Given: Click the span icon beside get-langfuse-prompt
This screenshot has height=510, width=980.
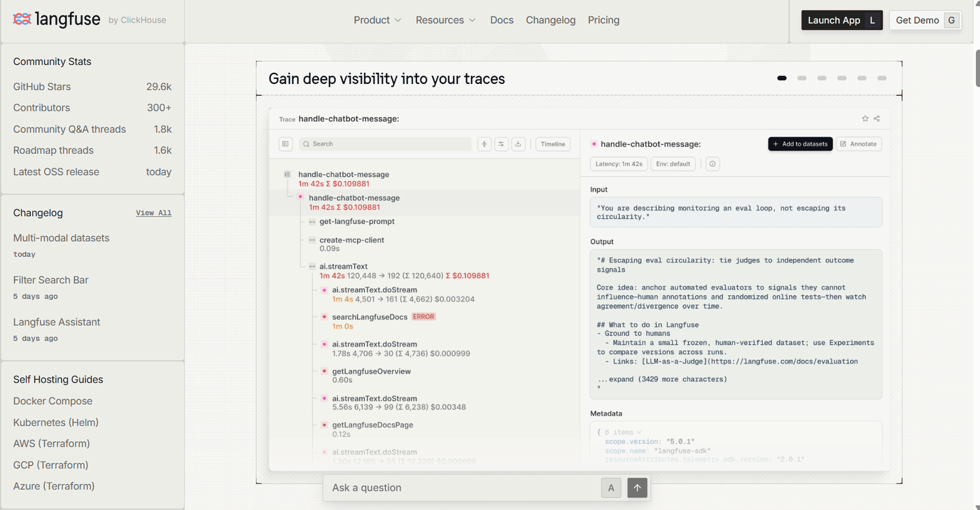Looking at the screenshot, I should (312, 222).
